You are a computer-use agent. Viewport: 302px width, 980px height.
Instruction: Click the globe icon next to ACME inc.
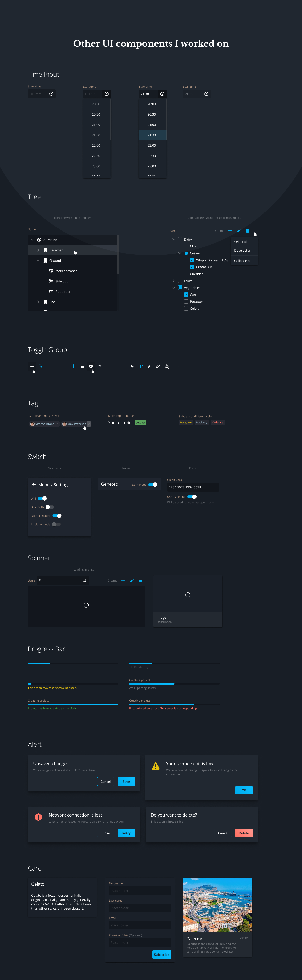[x=39, y=240]
